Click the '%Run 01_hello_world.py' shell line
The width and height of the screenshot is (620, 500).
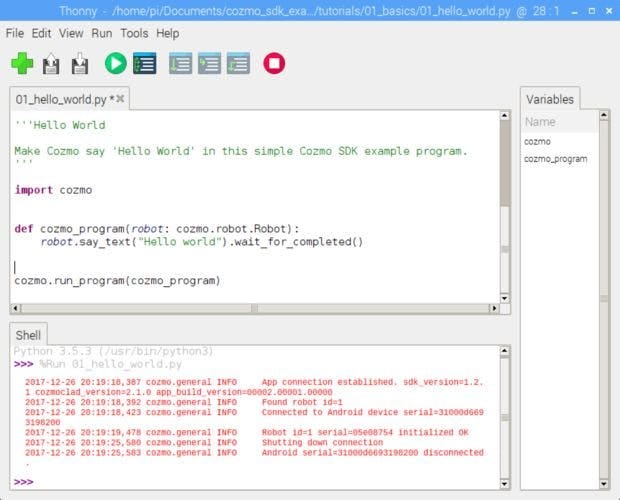click(x=111, y=364)
